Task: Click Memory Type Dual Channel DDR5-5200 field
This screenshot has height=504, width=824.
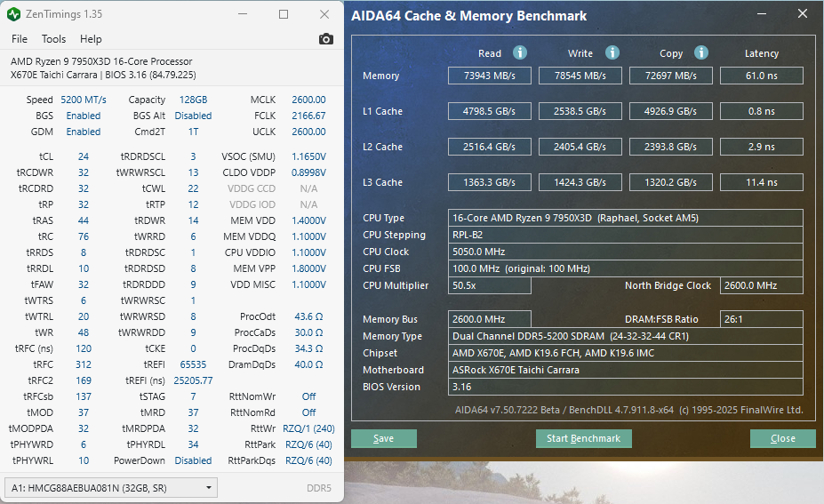Action: 626,336
